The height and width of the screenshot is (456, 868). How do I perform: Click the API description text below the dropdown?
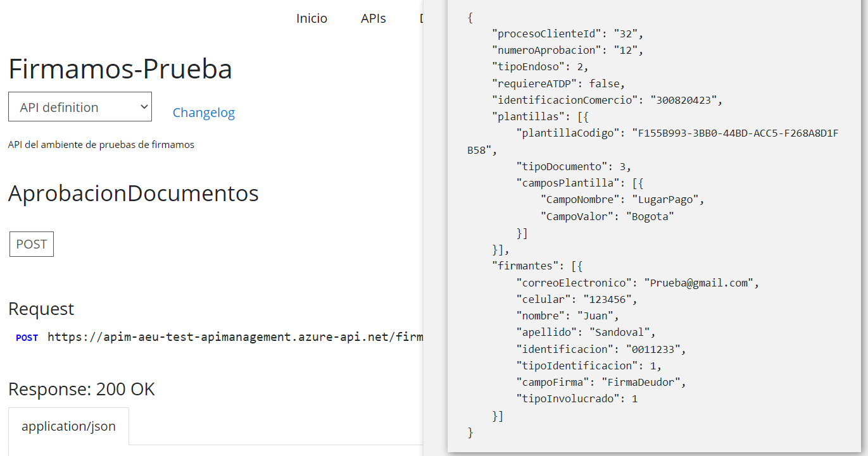101,145
